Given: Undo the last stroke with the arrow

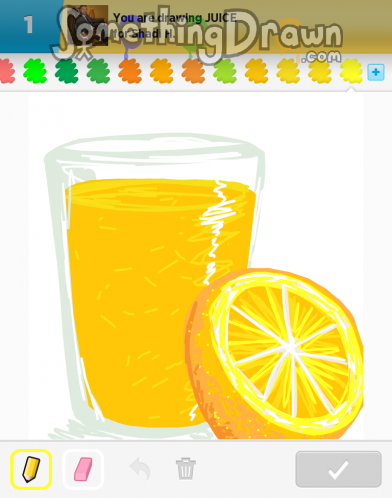Looking at the screenshot, I should coord(140,469).
